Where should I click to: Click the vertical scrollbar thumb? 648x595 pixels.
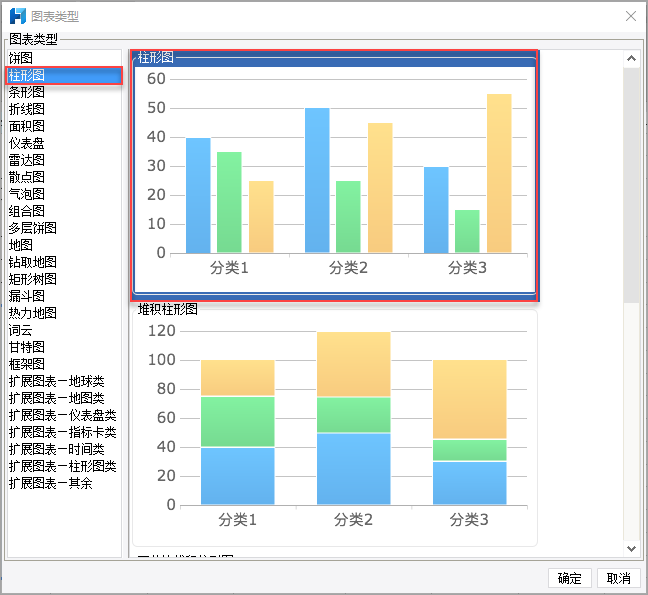[631, 185]
